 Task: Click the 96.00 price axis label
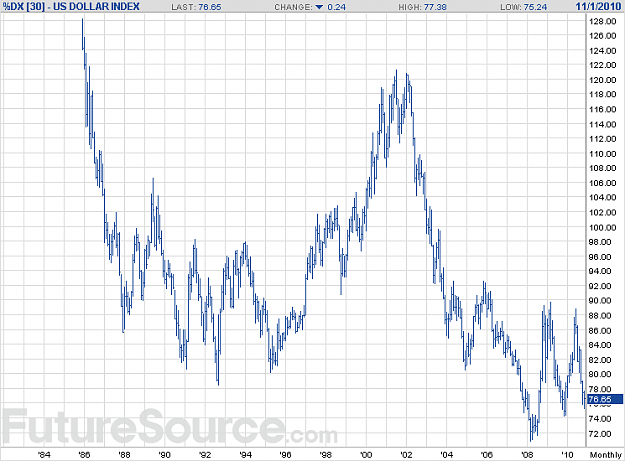(x=600, y=257)
